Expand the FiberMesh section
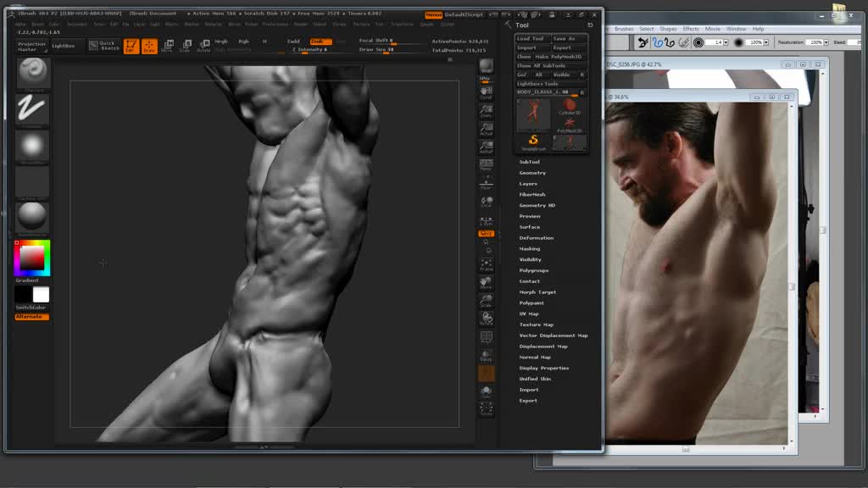The width and height of the screenshot is (868, 488). (x=532, y=195)
